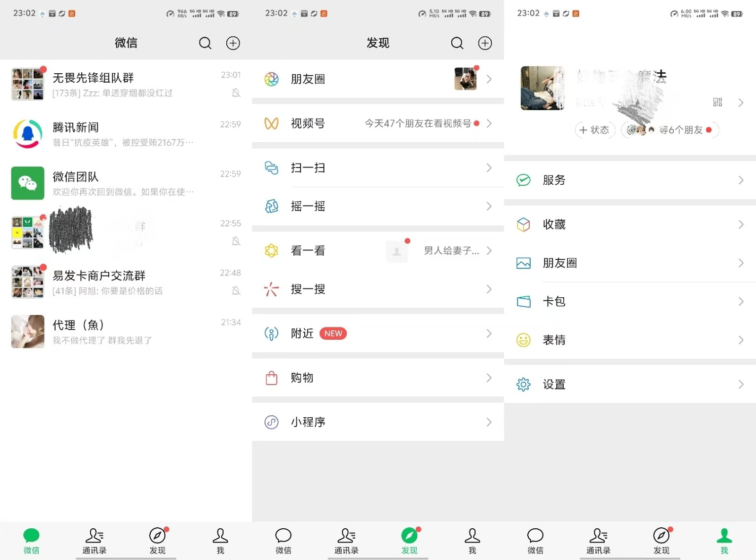Viewport: 756px width, 560px height.
Task: Tap the 看一看 Top Stories icon
Action: pyautogui.click(x=271, y=250)
